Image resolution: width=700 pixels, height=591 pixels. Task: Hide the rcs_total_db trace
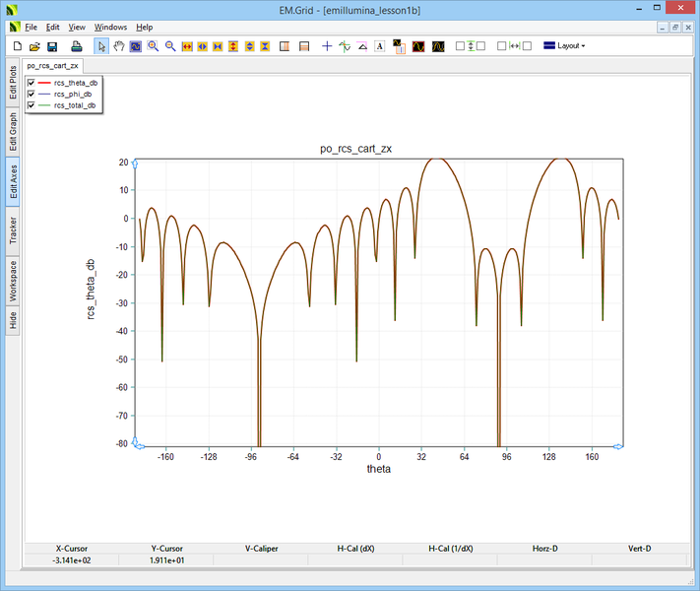click(x=32, y=104)
